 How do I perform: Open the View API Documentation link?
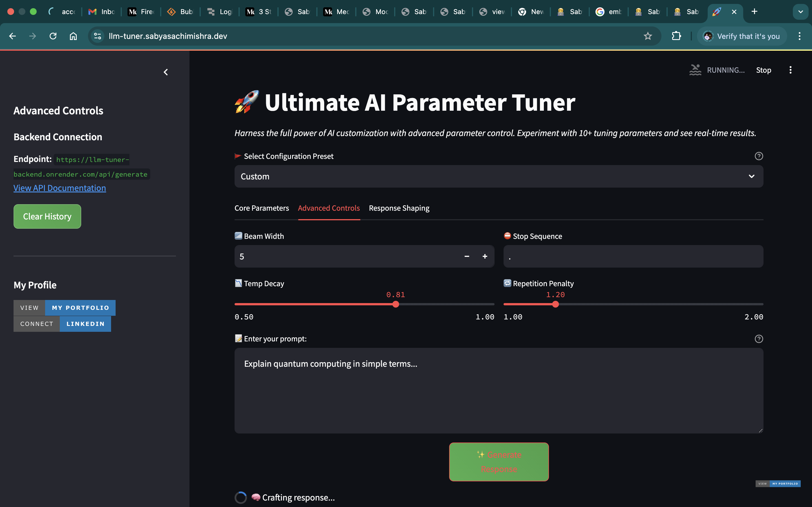(x=59, y=188)
